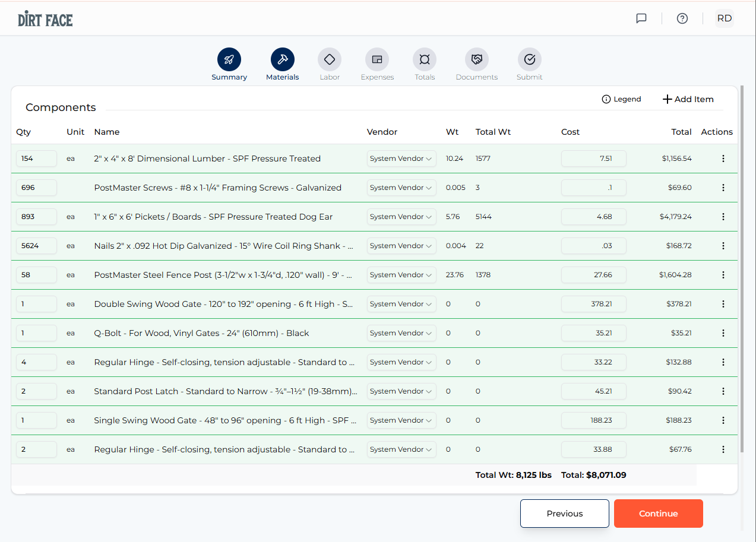This screenshot has width=756, height=542.
Task: Go to the Submit checkmark step icon
Action: 530,59
